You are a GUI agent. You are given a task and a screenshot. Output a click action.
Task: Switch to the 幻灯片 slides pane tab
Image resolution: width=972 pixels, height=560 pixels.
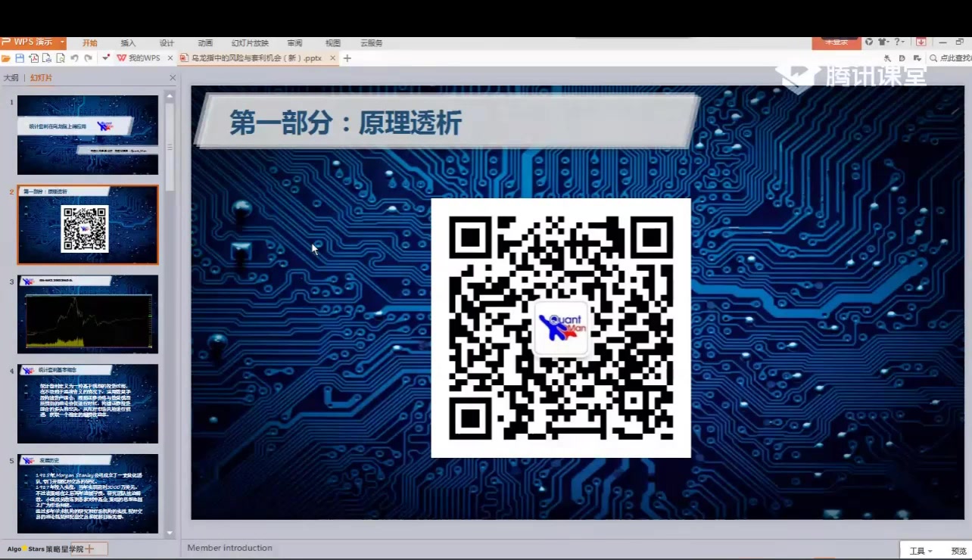point(41,78)
